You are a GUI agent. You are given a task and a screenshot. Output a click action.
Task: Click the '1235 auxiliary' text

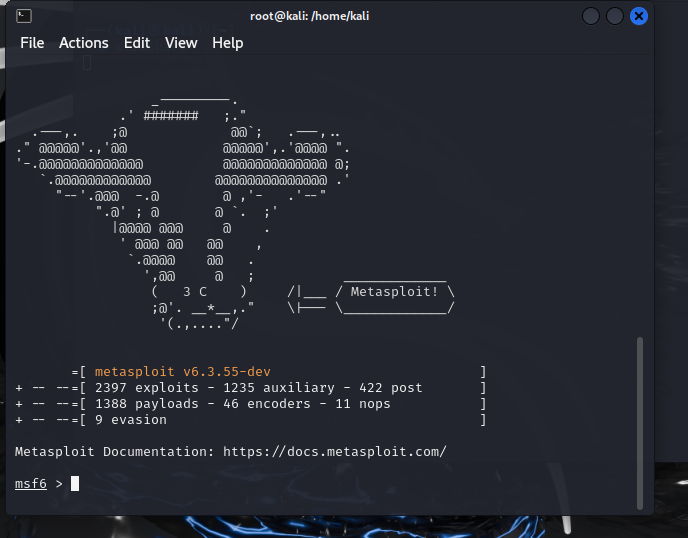coord(279,388)
